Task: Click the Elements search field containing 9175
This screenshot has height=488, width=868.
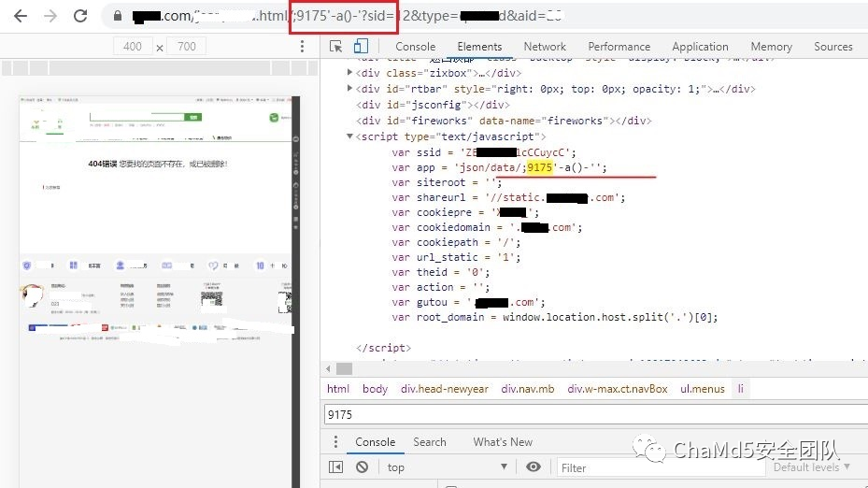Action: pyautogui.click(x=595, y=414)
